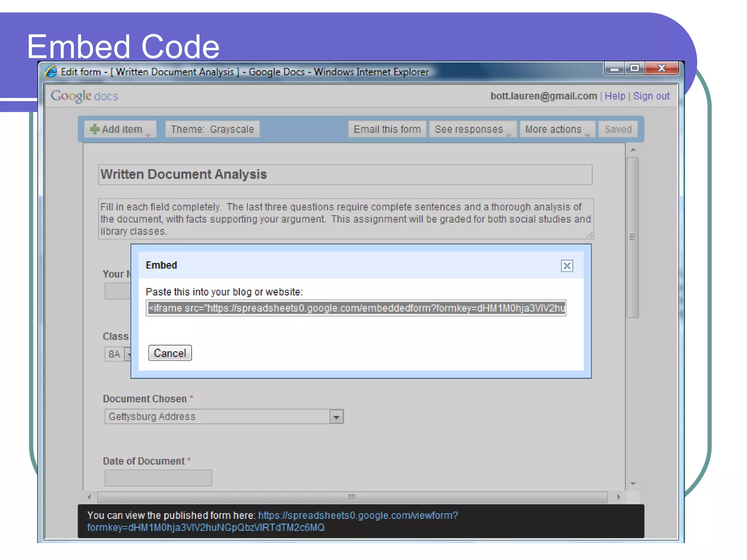Click the description field resize handle icon
The width and height of the screenshot is (747, 560).
(590, 235)
